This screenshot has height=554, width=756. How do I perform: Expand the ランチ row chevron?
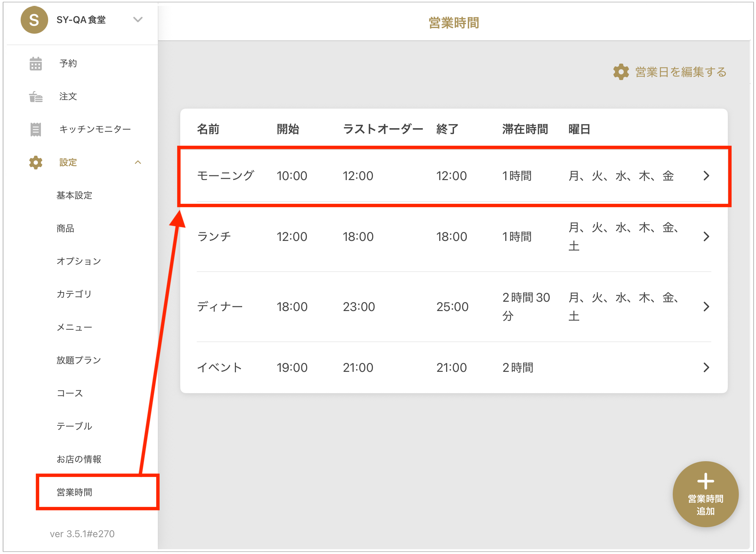pyautogui.click(x=706, y=236)
